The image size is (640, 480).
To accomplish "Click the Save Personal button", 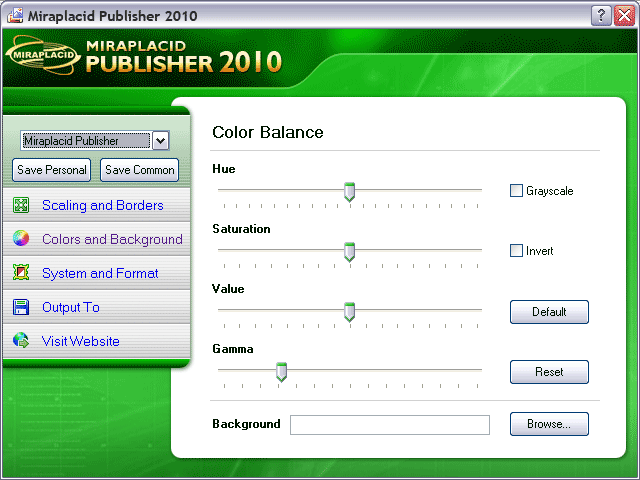I will (x=51, y=170).
